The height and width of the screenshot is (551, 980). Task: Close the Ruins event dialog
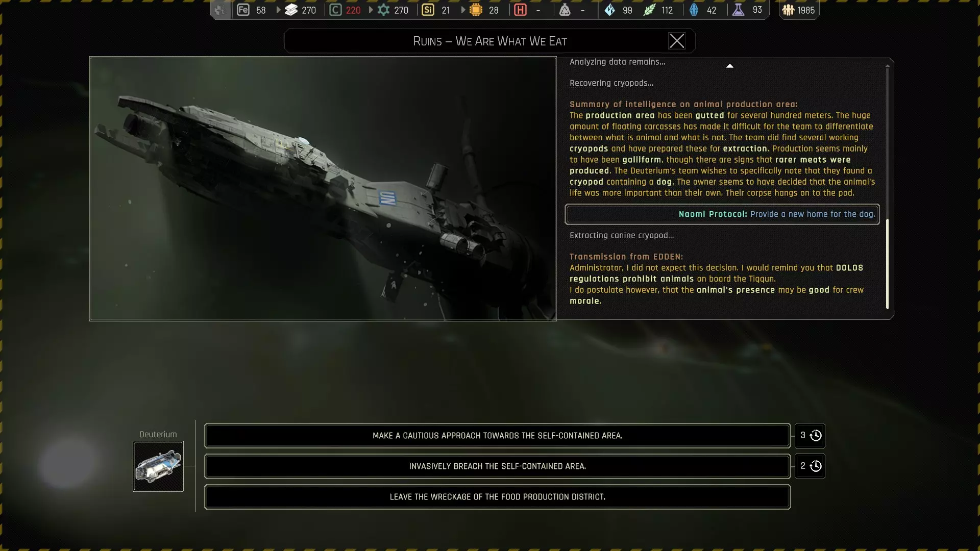677,41
